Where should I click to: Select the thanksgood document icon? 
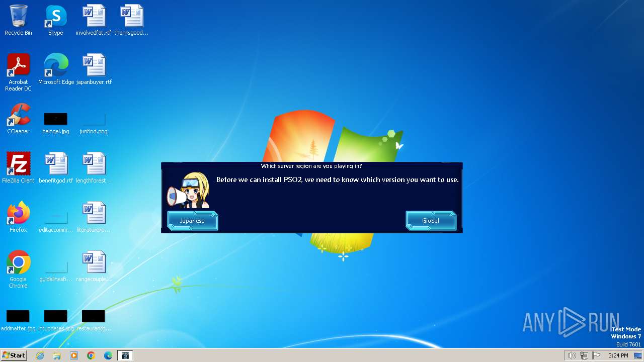(x=131, y=20)
